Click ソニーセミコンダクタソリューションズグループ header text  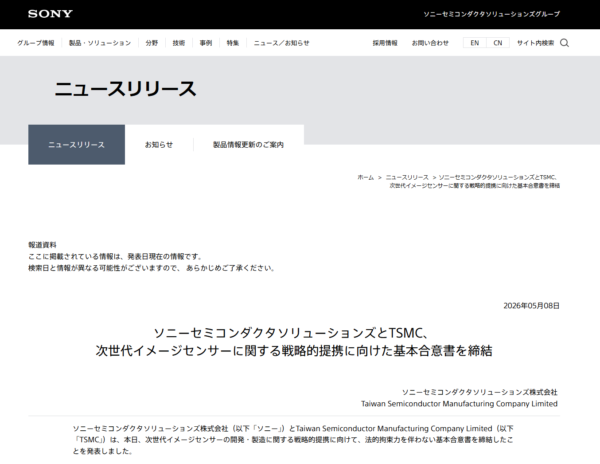(x=492, y=14)
